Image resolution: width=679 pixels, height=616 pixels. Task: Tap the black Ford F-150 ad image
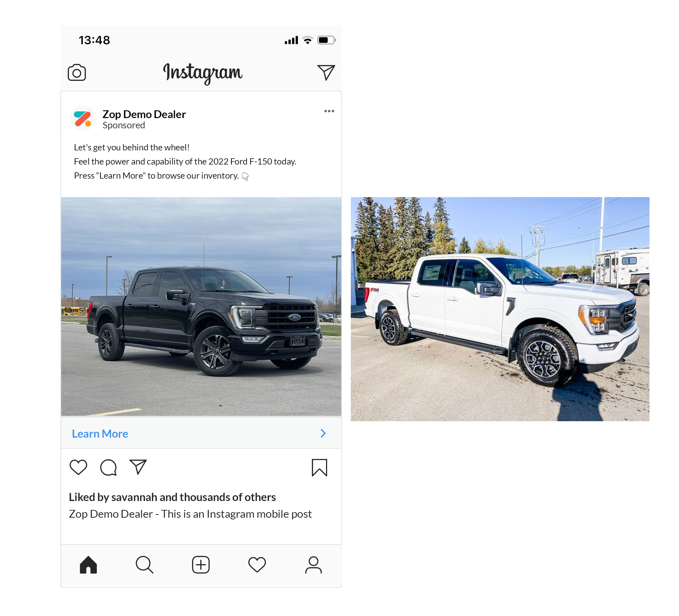[x=201, y=306]
